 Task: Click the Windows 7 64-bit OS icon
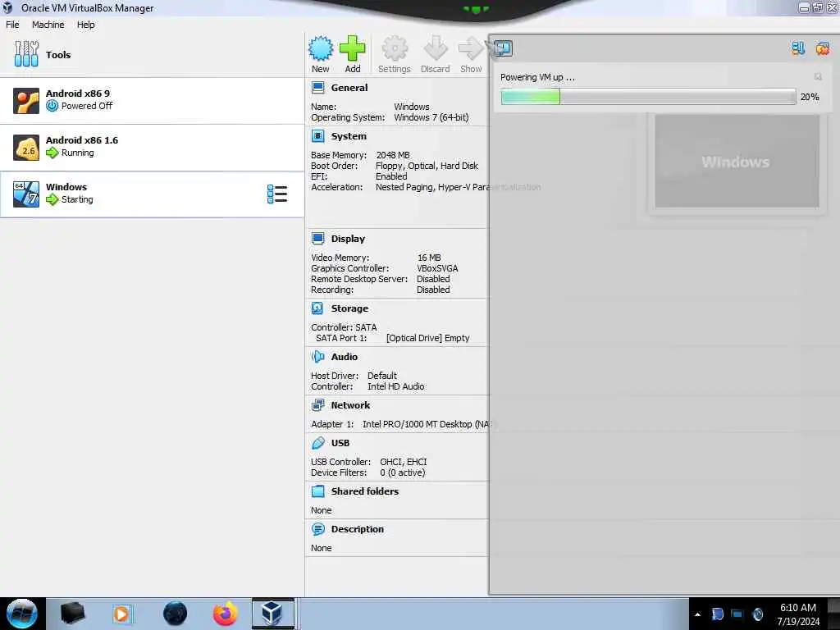coord(26,194)
